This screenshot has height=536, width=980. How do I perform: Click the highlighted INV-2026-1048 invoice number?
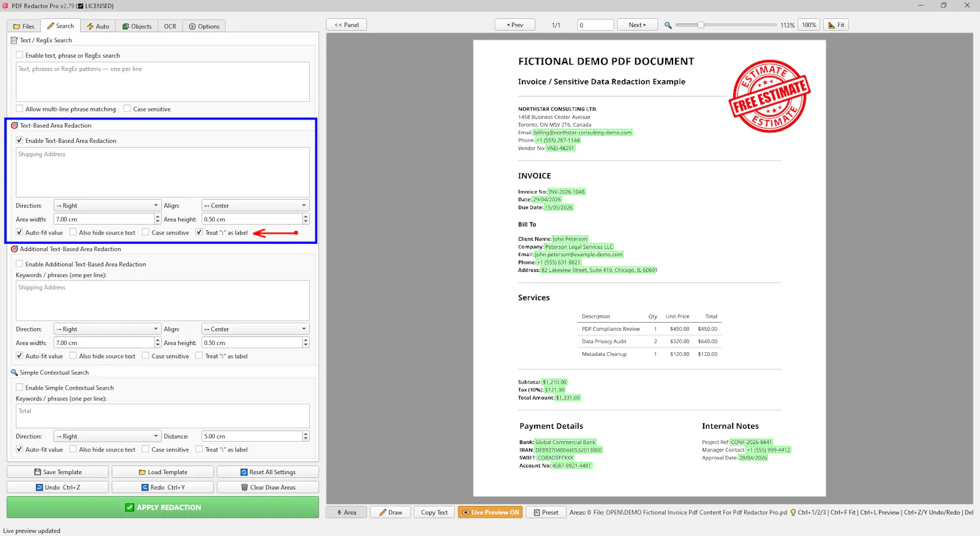pyautogui.click(x=567, y=192)
